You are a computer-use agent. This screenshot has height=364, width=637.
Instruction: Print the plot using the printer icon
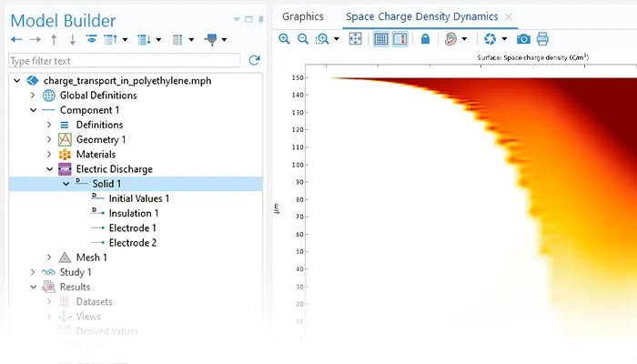(543, 39)
